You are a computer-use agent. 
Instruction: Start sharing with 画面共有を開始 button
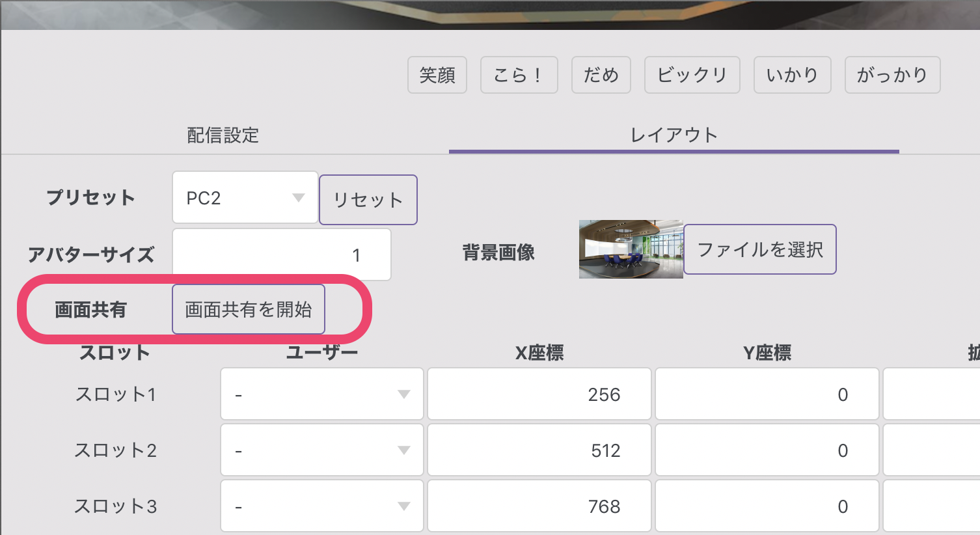248,309
